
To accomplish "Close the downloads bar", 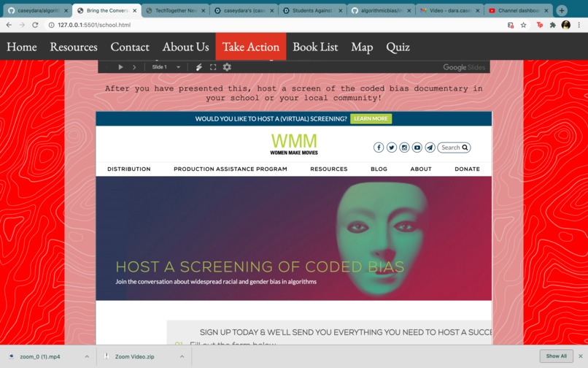I will [x=581, y=356].
